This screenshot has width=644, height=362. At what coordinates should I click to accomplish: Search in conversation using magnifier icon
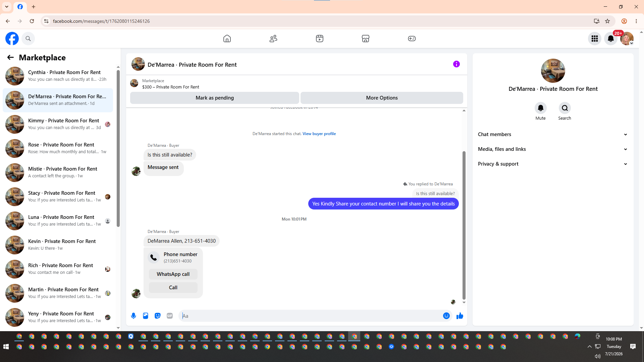pos(565,108)
